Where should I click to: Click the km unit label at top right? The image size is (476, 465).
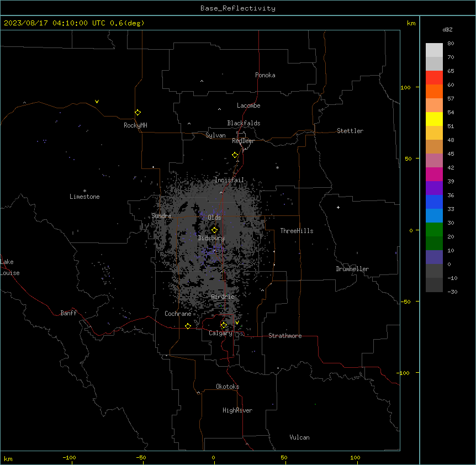[x=411, y=23]
